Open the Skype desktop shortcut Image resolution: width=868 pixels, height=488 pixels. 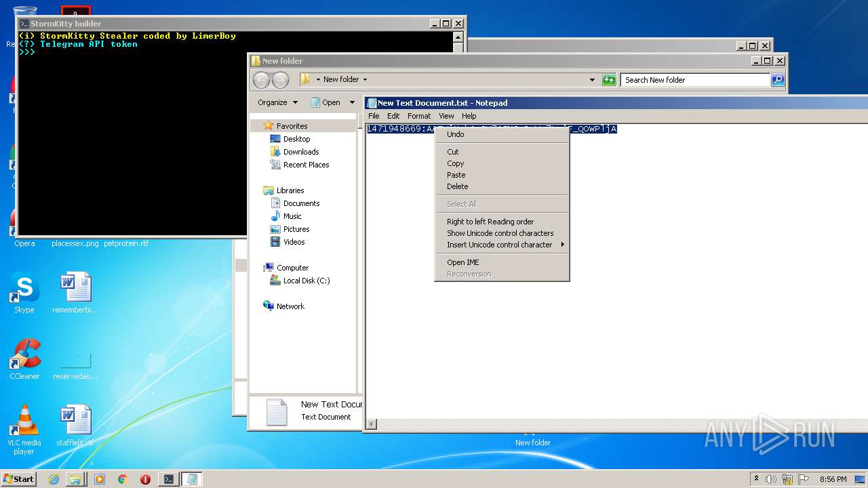pyautogui.click(x=24, y=293)
